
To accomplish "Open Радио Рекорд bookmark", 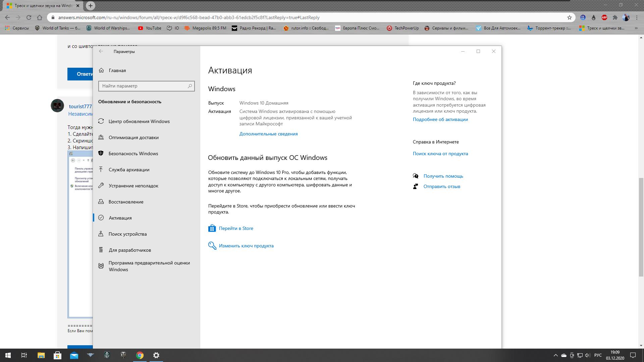I will [x=254, y=28].
